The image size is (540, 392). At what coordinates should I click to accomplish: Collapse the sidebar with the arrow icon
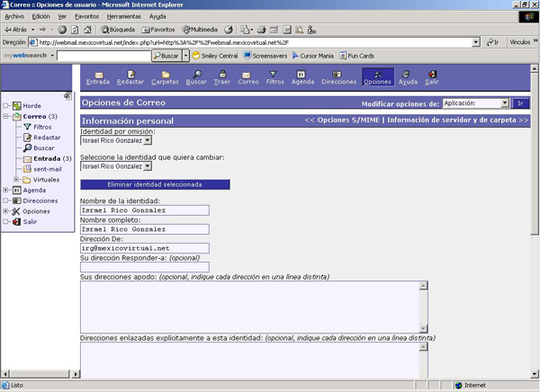pos(67,96)
